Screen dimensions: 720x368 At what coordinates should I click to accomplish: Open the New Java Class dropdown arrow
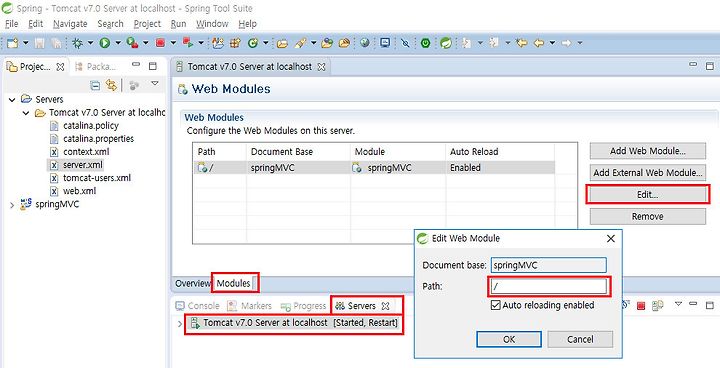(265, 43)
